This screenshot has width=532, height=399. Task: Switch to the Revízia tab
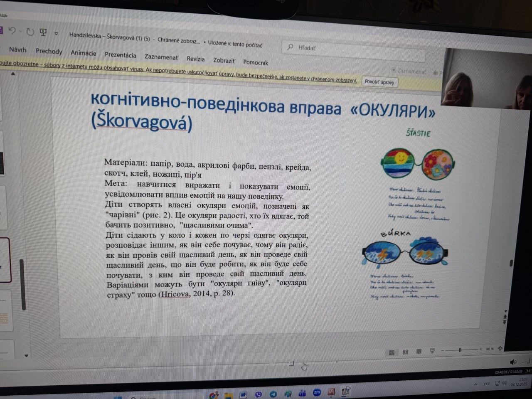coord(195,59)
